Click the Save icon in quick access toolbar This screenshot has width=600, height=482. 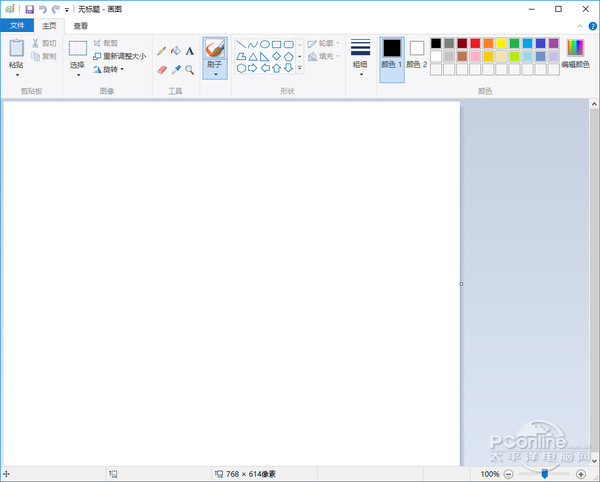pos(30,9)
